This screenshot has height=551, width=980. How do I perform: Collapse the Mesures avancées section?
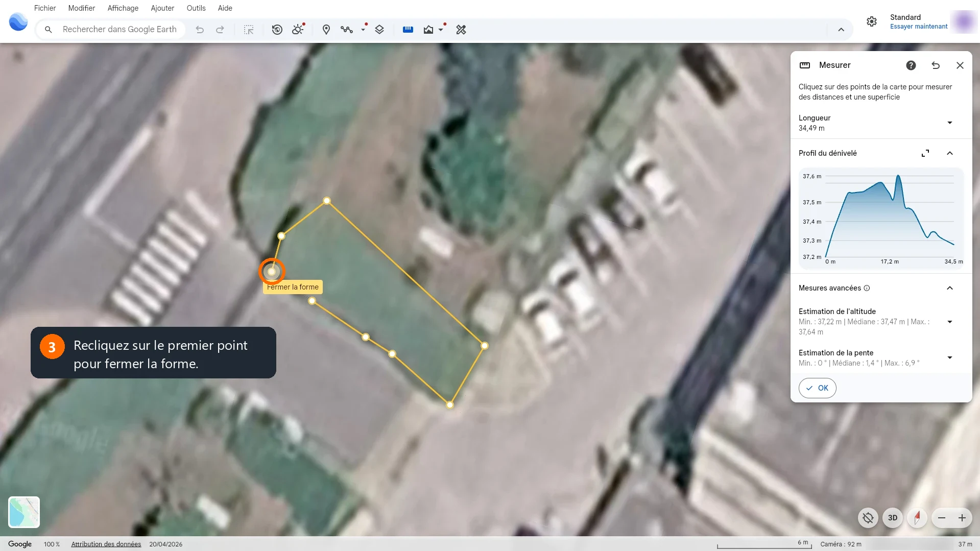pos(950,288)
